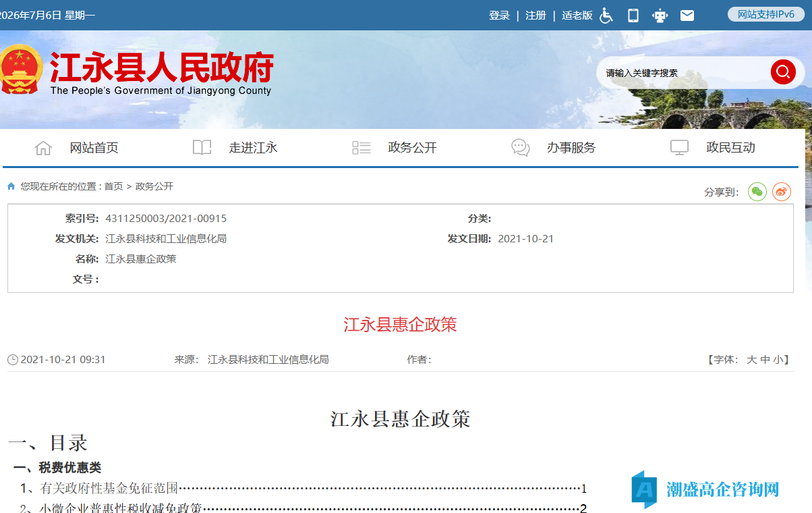Open the robot assistant icon
This screenshot has height=513, width=812.
(660, 15)
